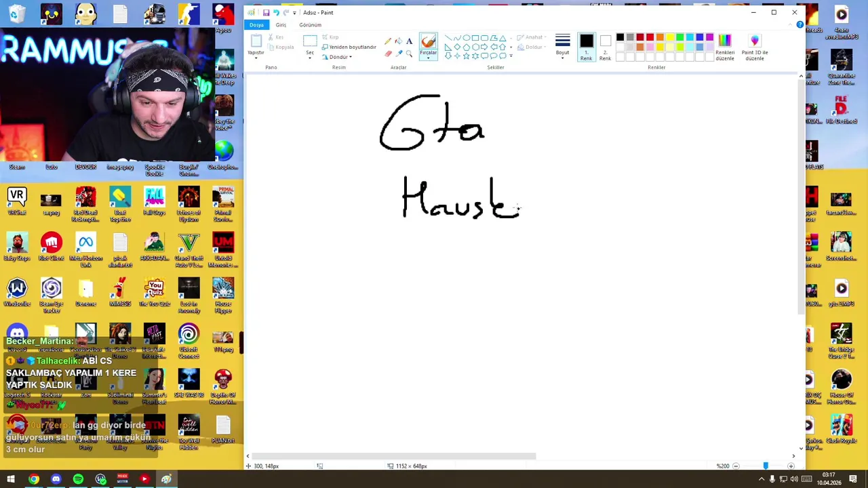This screenshot has height=488, width=868.
Task: Click canvas scrollbar down arrow
Action: coord(801,448)
